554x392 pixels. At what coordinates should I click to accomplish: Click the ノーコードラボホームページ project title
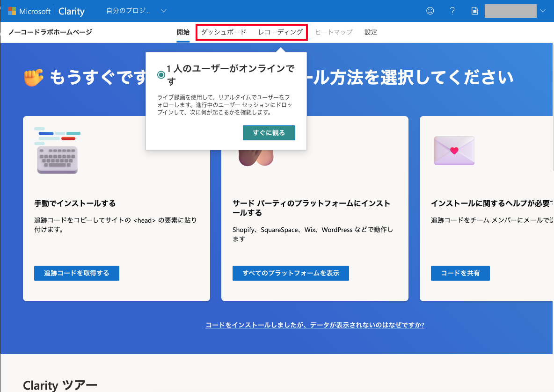50,32
